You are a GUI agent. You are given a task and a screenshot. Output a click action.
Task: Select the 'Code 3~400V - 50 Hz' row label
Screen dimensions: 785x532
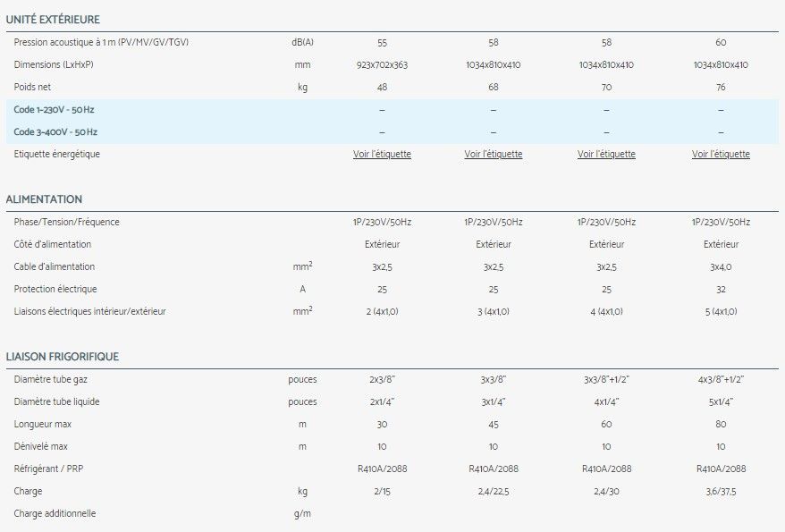point(55,131)
